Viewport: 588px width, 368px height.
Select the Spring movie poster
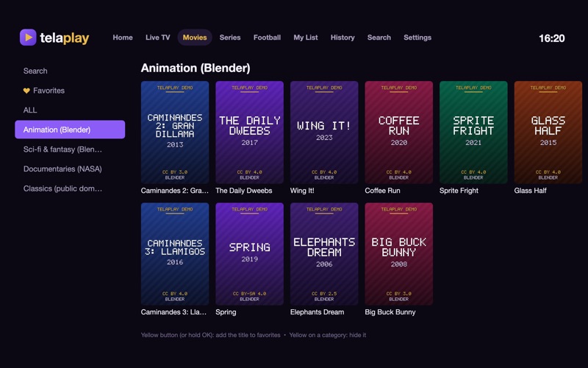[249, 254]
